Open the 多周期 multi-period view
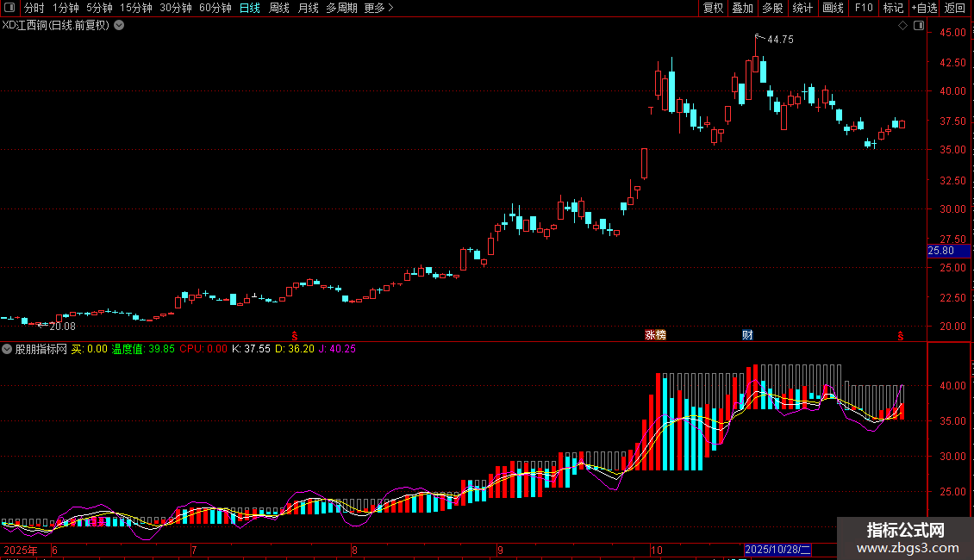The height and width of the screenshot is (560, 974). pos(341,8)
